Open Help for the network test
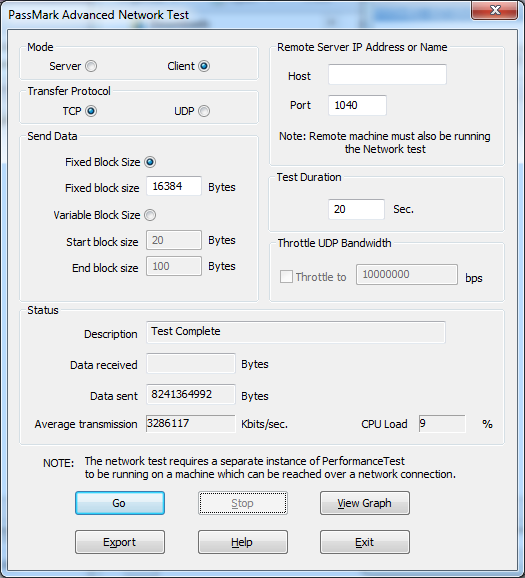525x578 pixels. coord(243,542)
